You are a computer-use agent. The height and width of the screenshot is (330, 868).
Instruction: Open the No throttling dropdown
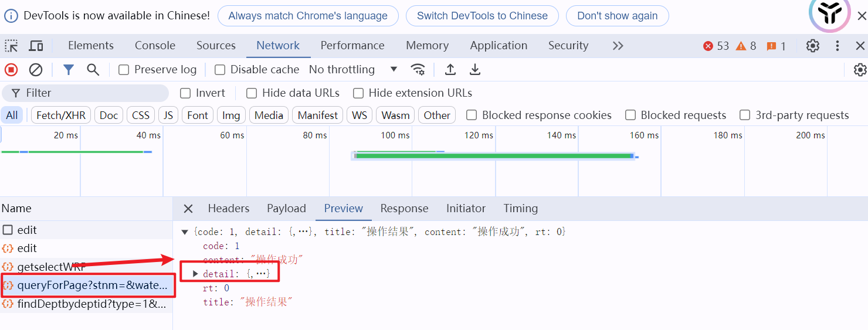[x=354, y=70]
